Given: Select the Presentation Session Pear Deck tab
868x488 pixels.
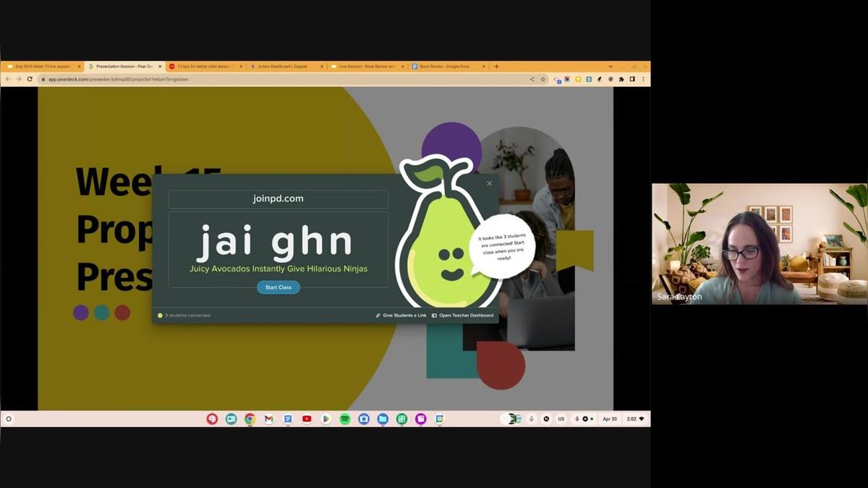Looking at the screenshot, I should pyautogui.click(x=124, y=67).
